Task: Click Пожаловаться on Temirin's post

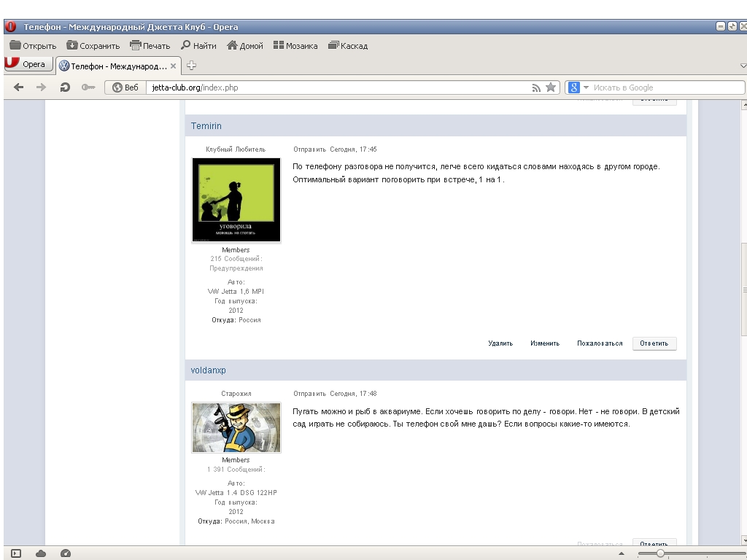Action: 600,343
